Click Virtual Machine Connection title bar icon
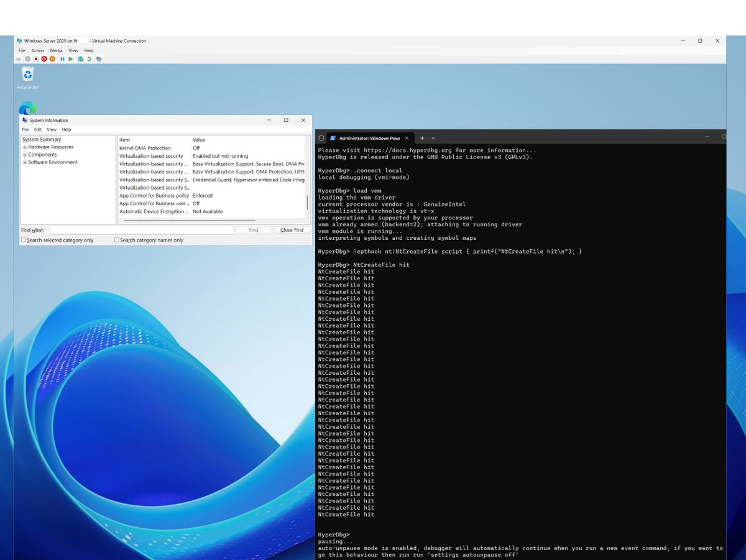The height and width of the screenshot is (560, 746). 19,41
